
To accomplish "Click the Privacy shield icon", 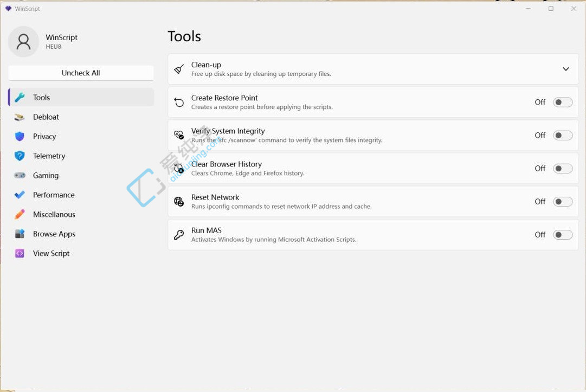I will (x=20, y=137).
